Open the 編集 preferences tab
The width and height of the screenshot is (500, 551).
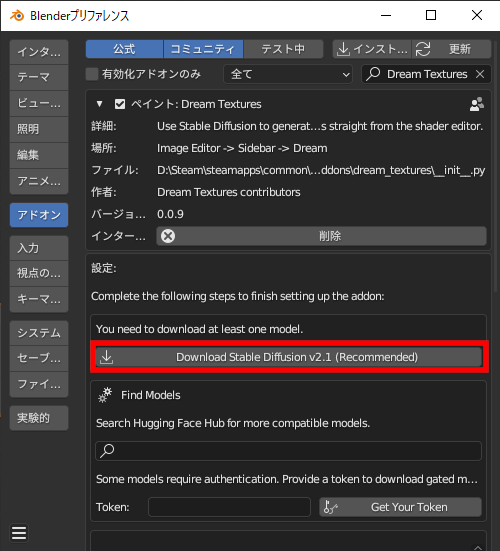click(39, 155)
